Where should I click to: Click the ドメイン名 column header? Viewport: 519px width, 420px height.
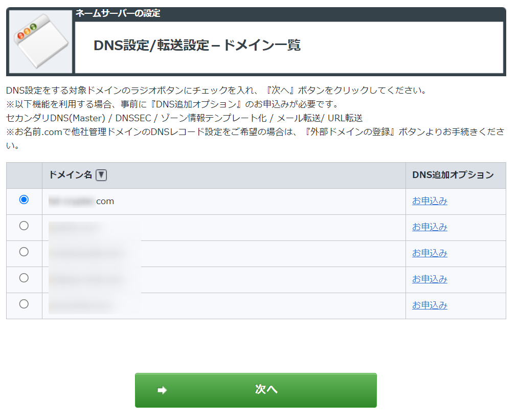pos(71,175)
